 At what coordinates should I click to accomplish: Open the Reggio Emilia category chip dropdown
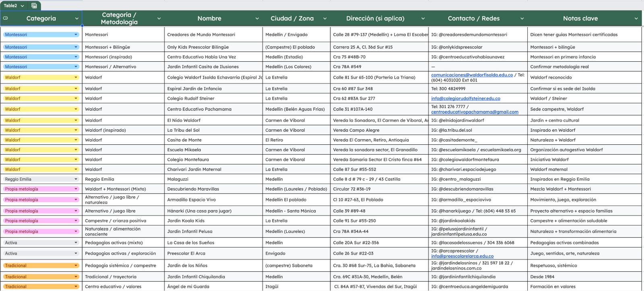tap(76, 179)
